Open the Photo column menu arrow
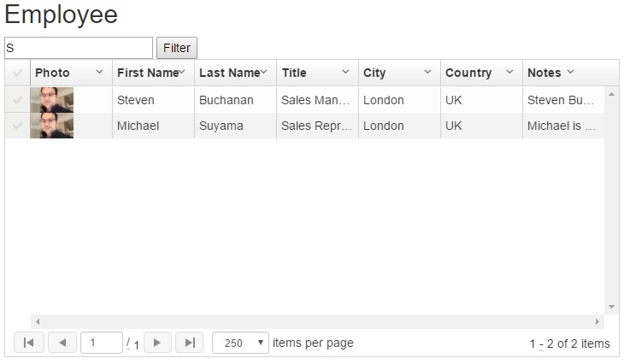This screenshot has height=364, width=624. pyautogui.click(x=99, y=73)
